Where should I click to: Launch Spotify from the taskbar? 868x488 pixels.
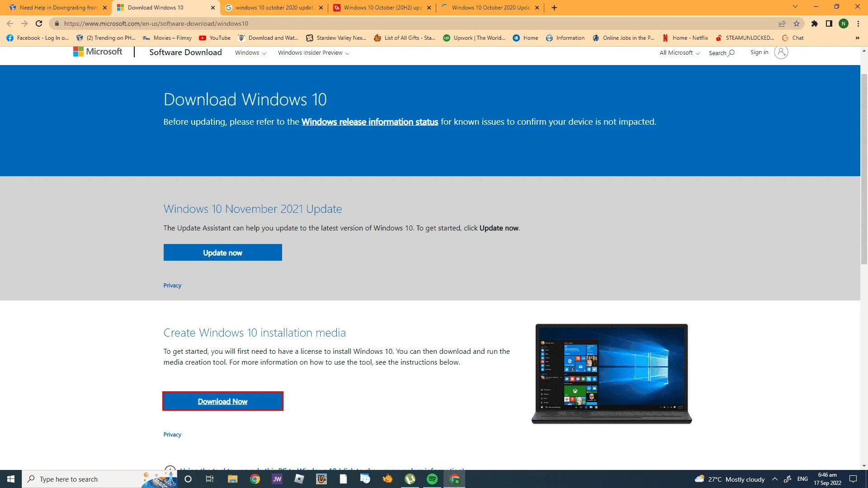coord(432,479)
